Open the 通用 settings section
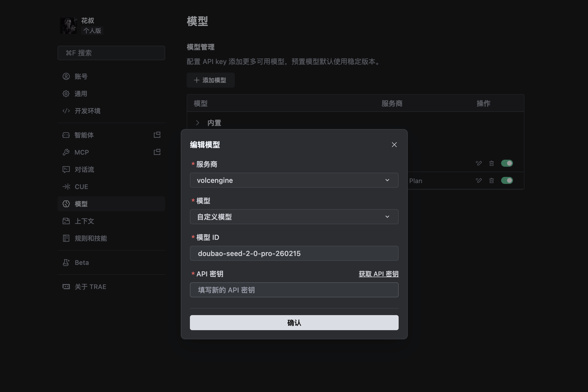Viewport: 588px width, 392px height. tap(81, 94)
